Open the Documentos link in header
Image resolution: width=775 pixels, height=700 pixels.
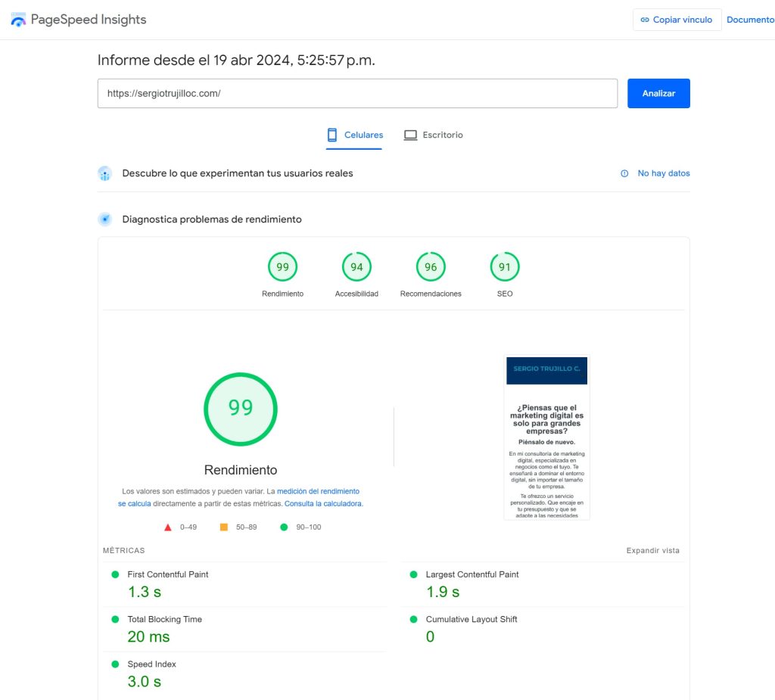(x=749, y=20)
